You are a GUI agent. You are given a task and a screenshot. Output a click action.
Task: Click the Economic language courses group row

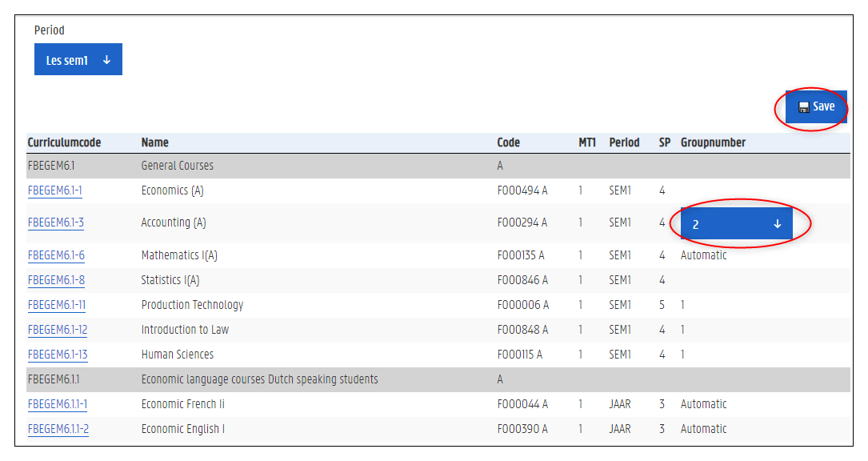[259, 379]
